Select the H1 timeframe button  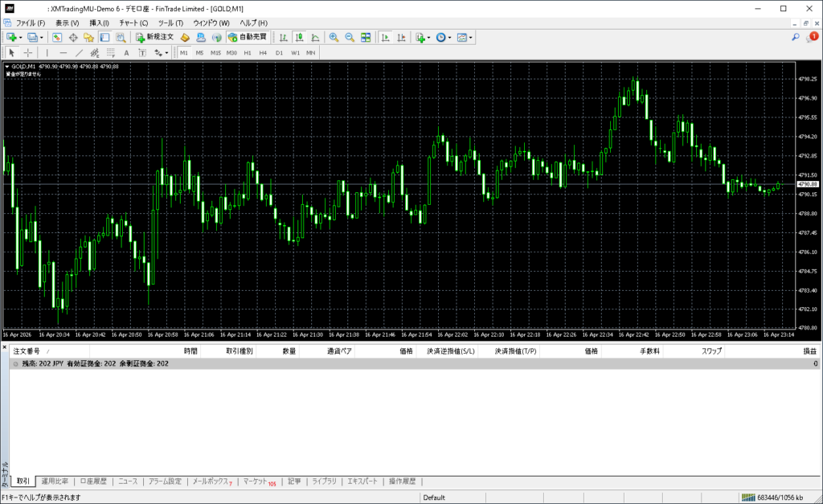pyautogui.click(x=248, y=52)
